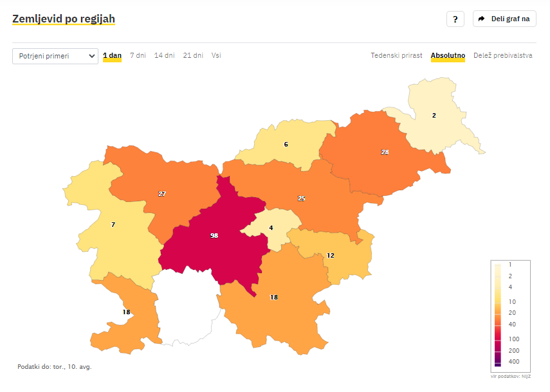Click the region labeled 28 on map
The height and width of the screenshot is (392, 550).
(385, 152)
